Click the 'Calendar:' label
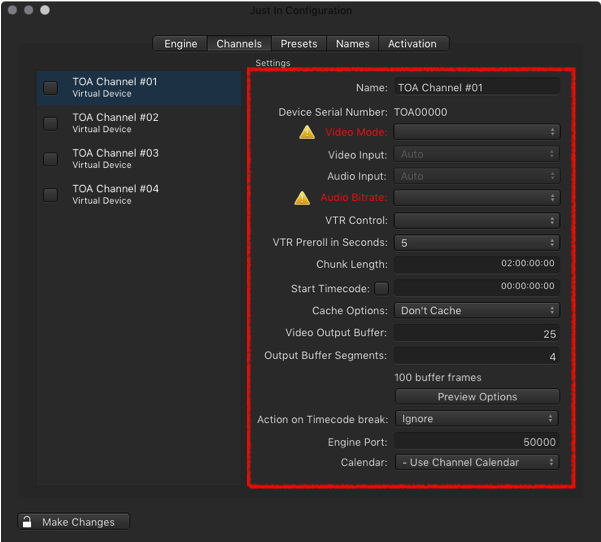 click(364, 462)
